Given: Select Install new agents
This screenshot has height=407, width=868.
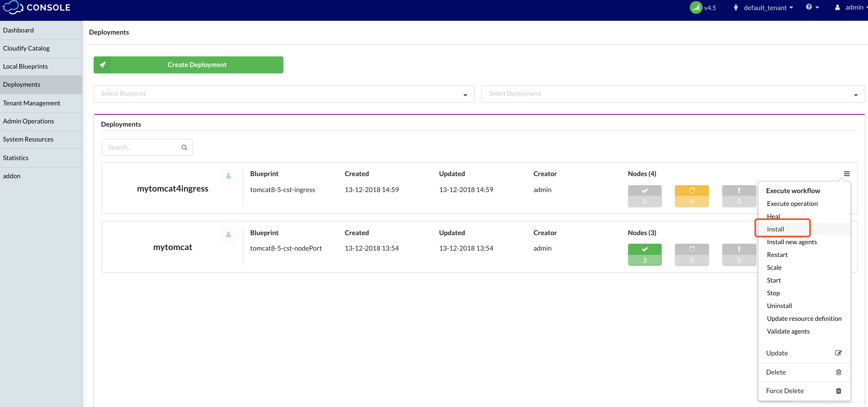Looking at the screenshot, I should point(791,242).
